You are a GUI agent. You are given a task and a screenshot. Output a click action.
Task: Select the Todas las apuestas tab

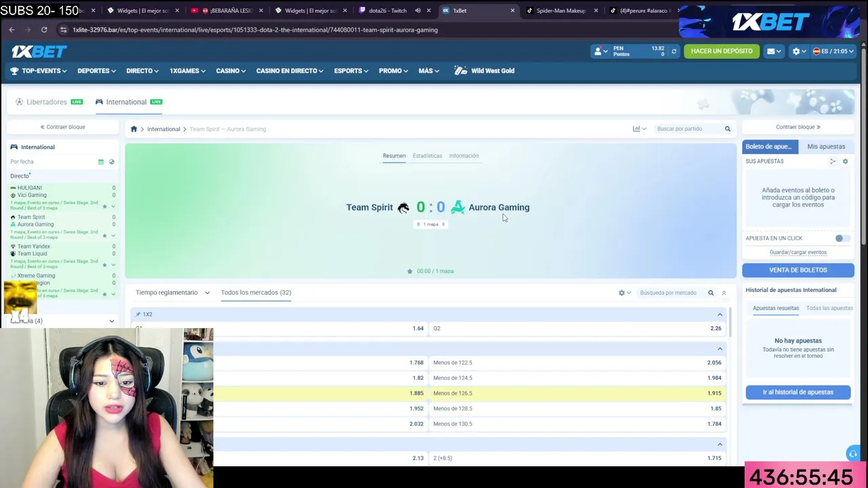click(829, 308)
